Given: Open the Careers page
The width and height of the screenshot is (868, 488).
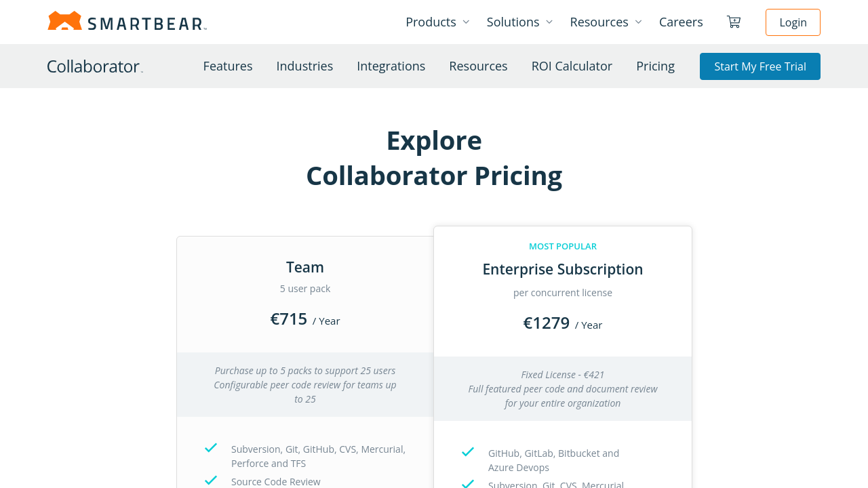Looking at the screenshot, I should 681,22.
